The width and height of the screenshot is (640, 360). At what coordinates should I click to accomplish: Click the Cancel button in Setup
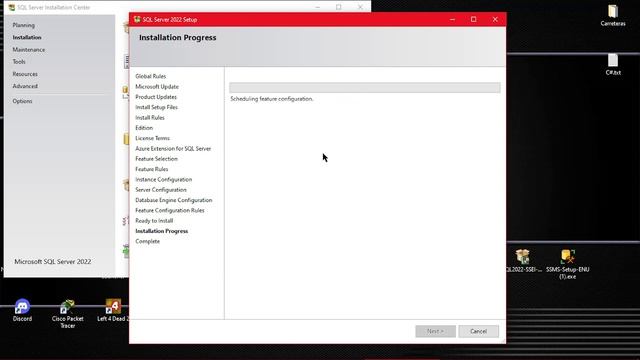tap(478, 331)
